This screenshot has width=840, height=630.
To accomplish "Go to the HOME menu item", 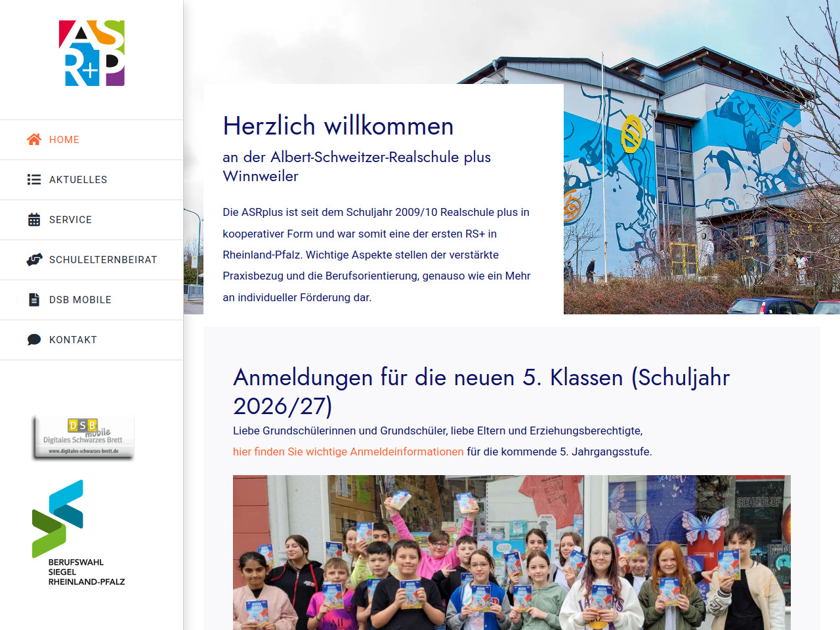I will [x=64, y=140].
